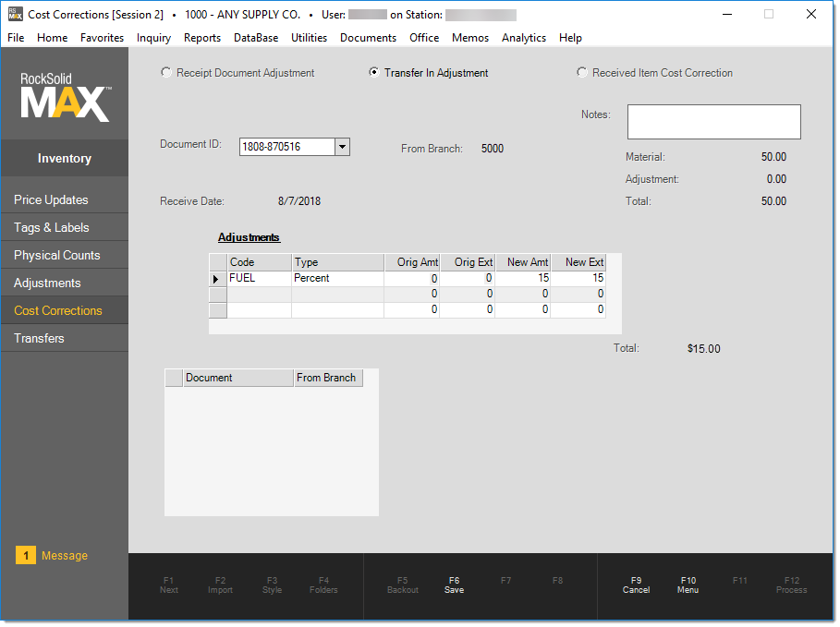Open the Office menu

click(x=424, y=38)
